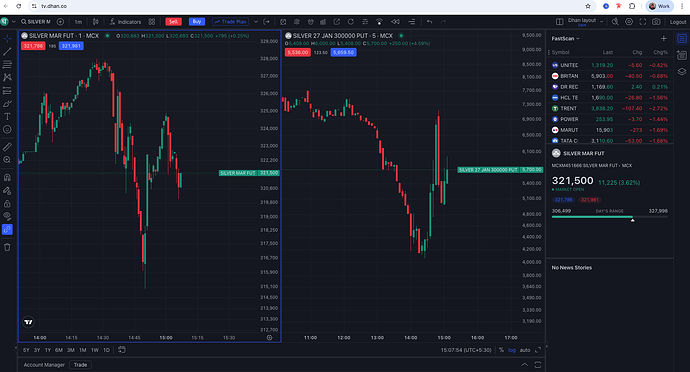The image size is (690, 372).
Task: Open the go to date calendar icon
Action: coord(122,350)
